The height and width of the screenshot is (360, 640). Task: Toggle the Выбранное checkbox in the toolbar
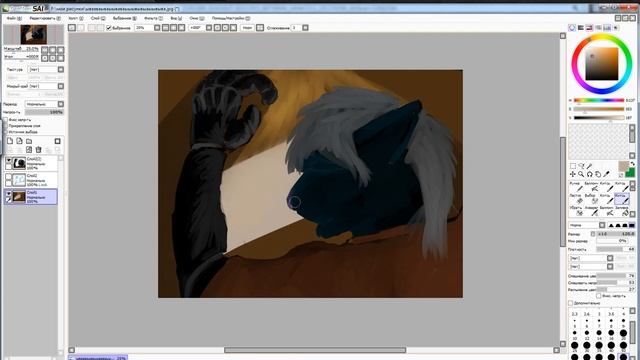109,28
